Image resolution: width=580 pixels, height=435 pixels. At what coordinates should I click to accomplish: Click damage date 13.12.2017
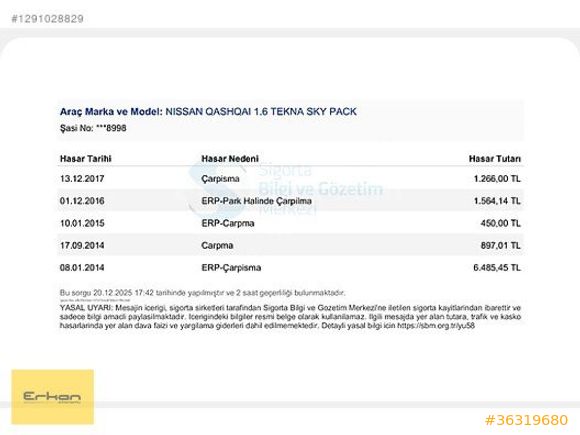[x=82, y=179]
